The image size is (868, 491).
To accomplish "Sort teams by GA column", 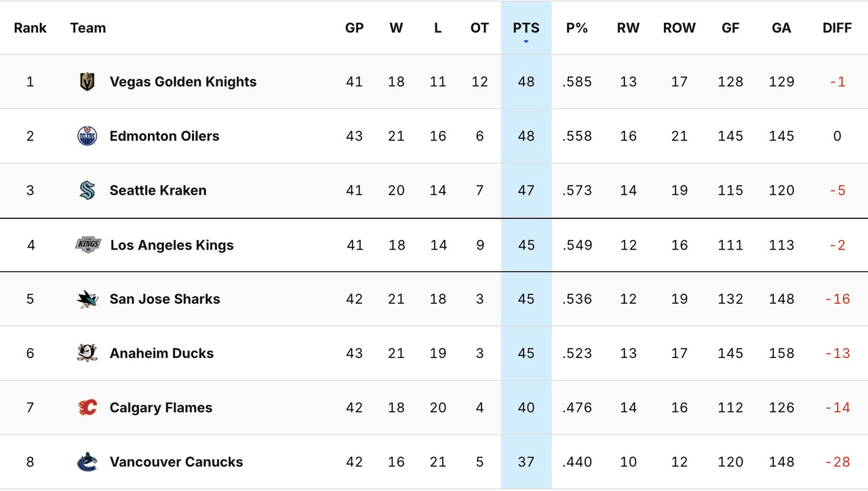I will point(781,28).
